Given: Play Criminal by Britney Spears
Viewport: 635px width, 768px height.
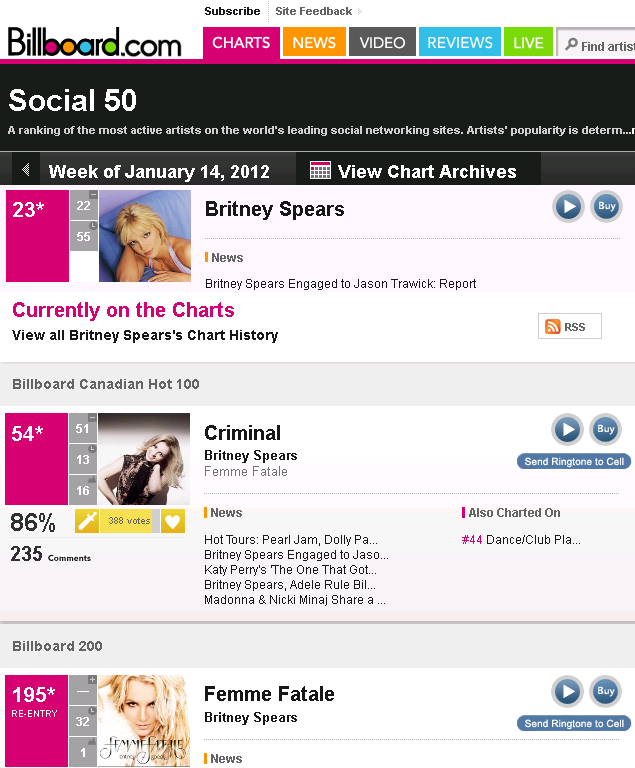Looking at the screenshot, I should pos(568,430).
